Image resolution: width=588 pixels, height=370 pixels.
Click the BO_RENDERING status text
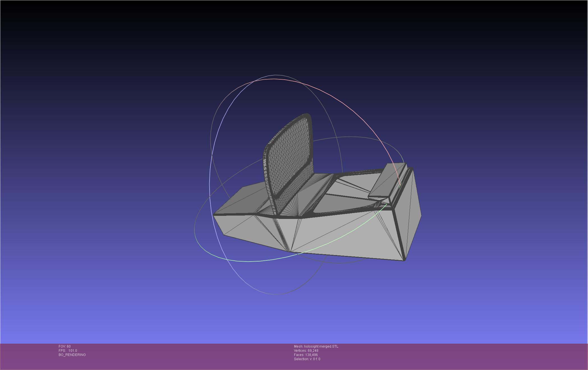pyautogui.click(x=72, y=355)
